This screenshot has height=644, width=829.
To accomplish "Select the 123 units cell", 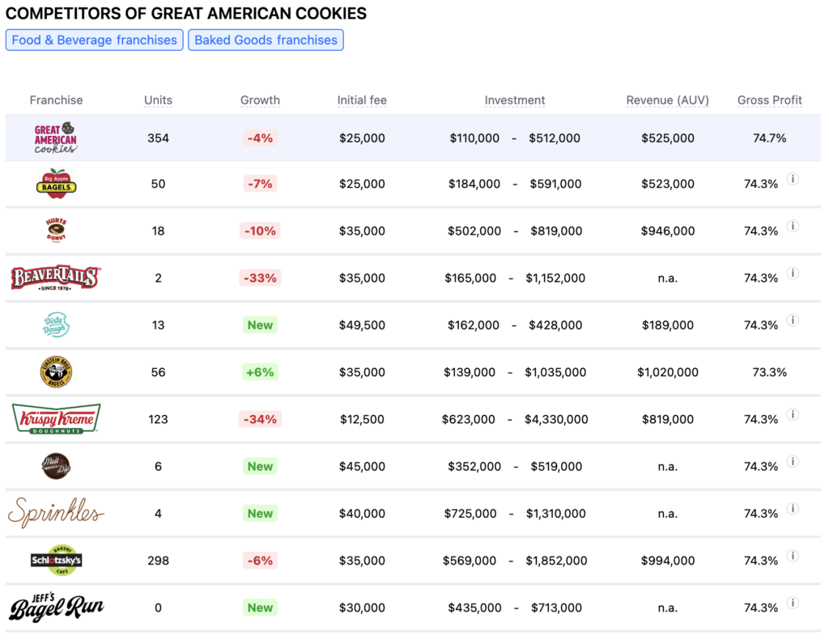I will [x=158, y=419].
